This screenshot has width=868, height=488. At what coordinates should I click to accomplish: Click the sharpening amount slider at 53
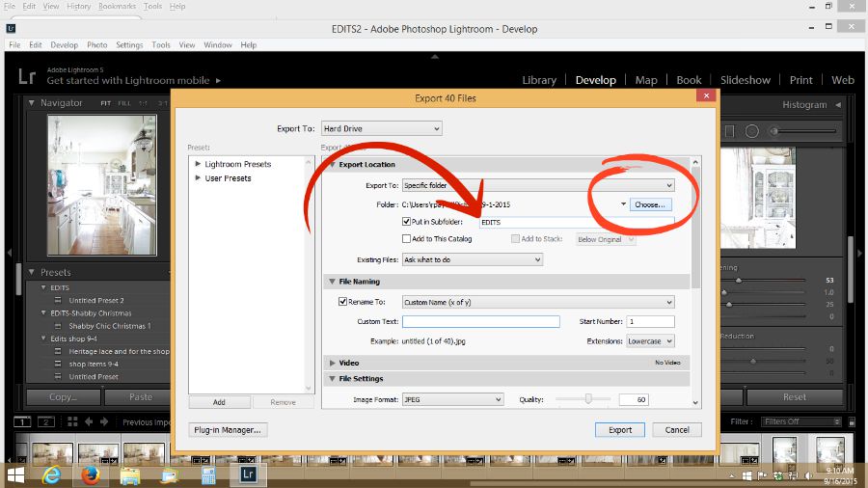tap(739, 281)
